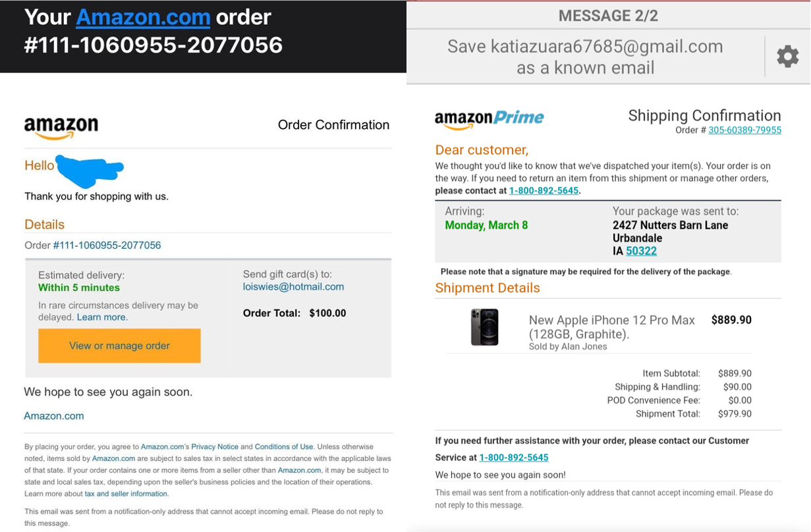Click the New Apple iPhone 12 Pro Max title
811x532 pixels.
click(x=611, y=327)
